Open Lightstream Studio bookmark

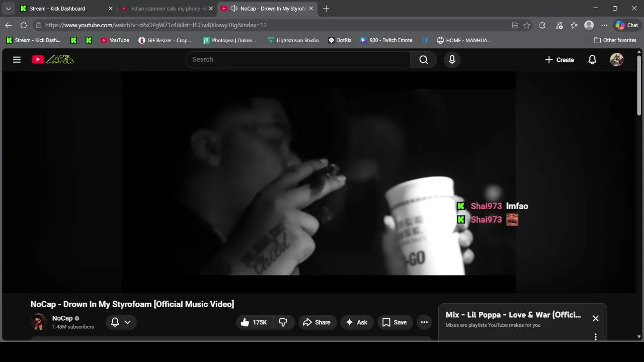pos(293,40)
